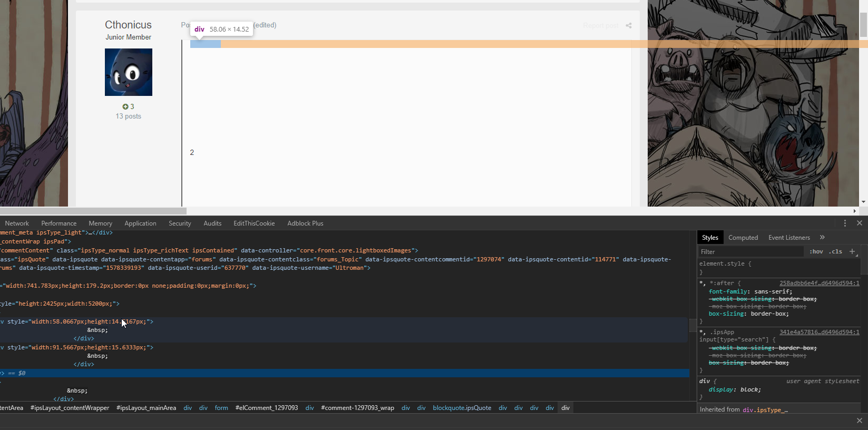This screenshot has width=868, height=430.
Task: Click the Report post link
Action: coord(600,26)
